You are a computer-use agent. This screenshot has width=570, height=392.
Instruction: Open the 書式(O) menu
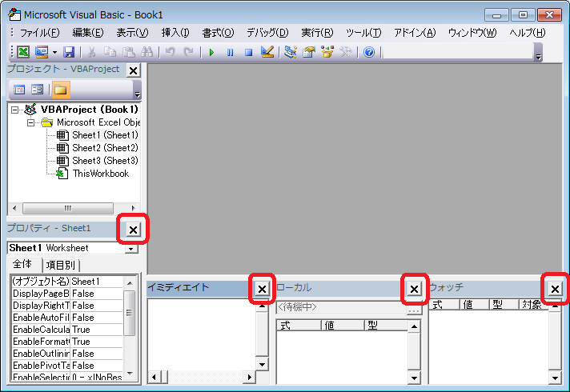(218, 33)
